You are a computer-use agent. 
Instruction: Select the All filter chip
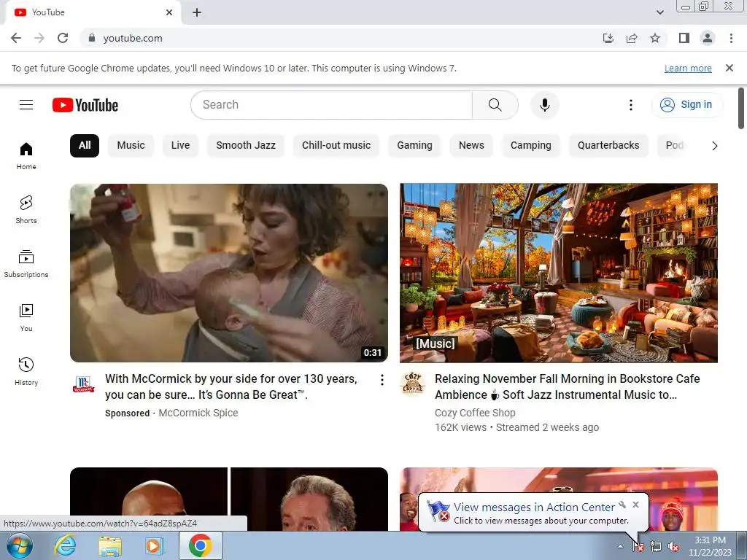(85, 145)
